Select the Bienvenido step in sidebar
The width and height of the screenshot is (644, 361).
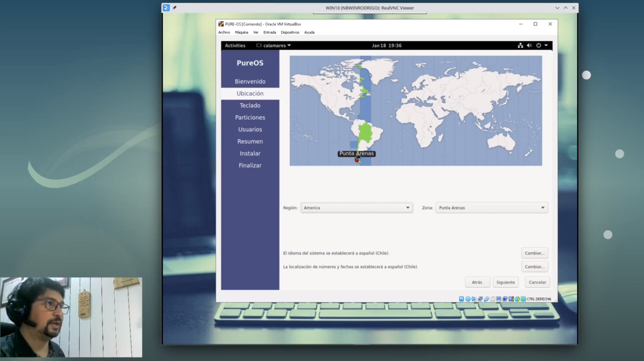pyautogui.click(x=250, y=82)
